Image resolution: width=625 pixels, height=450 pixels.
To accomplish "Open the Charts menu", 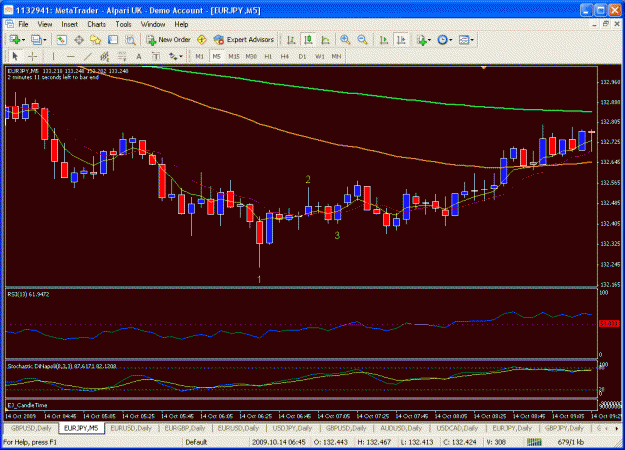I will coord(96,24).
